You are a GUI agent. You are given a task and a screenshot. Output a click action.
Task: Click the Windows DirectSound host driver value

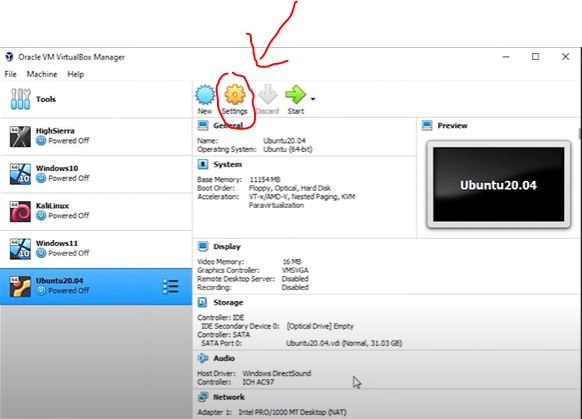tap(277, 373)
